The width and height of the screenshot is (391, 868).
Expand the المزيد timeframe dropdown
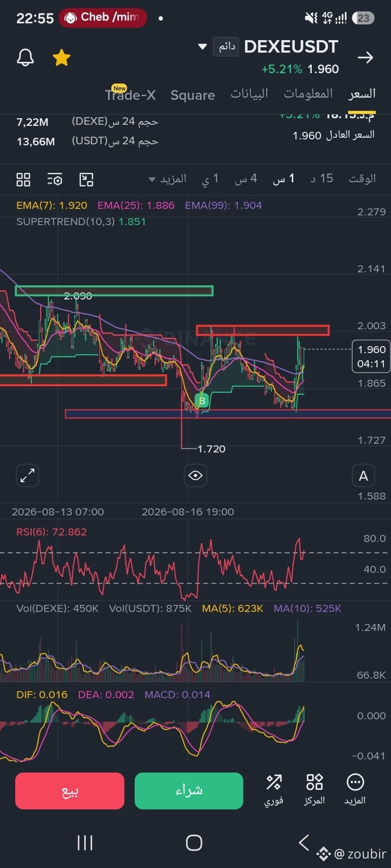click(x=168, y=178)
